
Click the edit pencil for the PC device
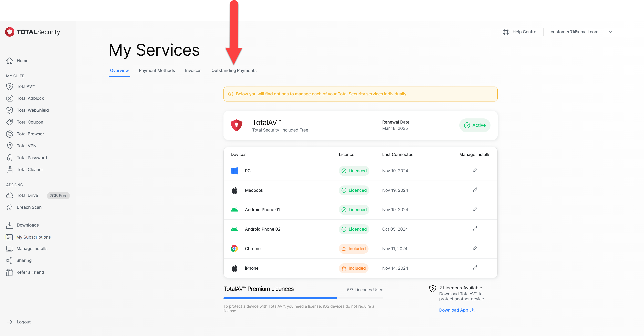coord(475,170)
